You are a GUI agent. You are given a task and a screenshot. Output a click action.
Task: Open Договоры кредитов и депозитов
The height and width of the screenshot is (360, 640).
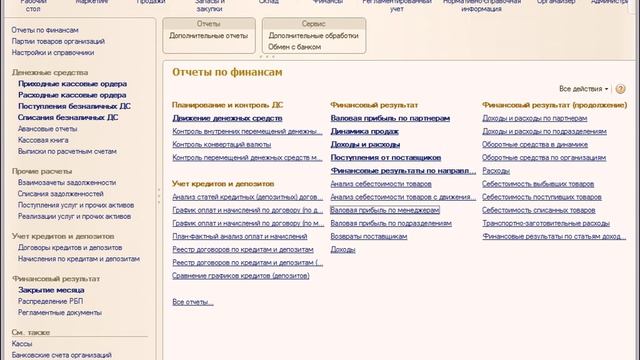pyautogui.click(x=70, y=247)
